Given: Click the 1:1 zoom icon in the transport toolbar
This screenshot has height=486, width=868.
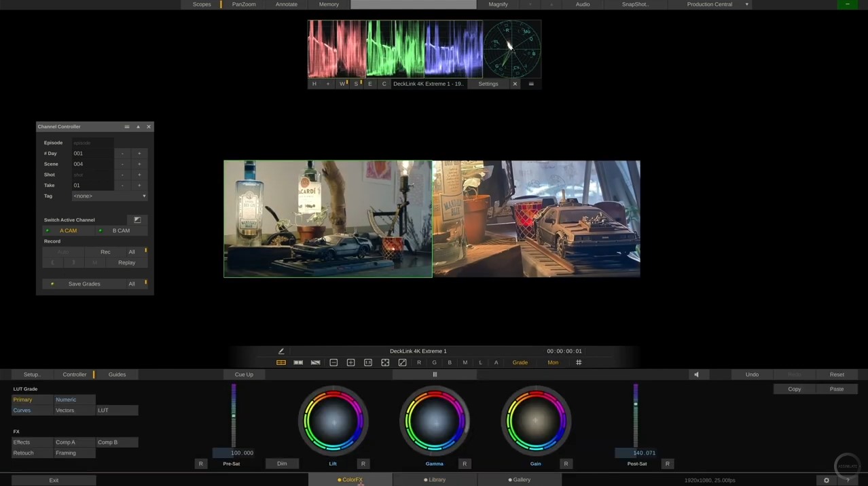Looking at the screenshot, I should tap(367, 362).
